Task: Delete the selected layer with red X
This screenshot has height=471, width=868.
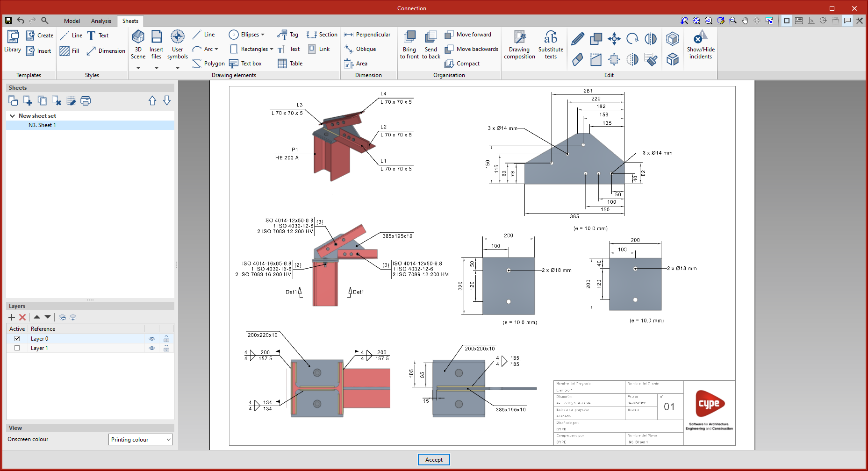Action: coord(22,317)
